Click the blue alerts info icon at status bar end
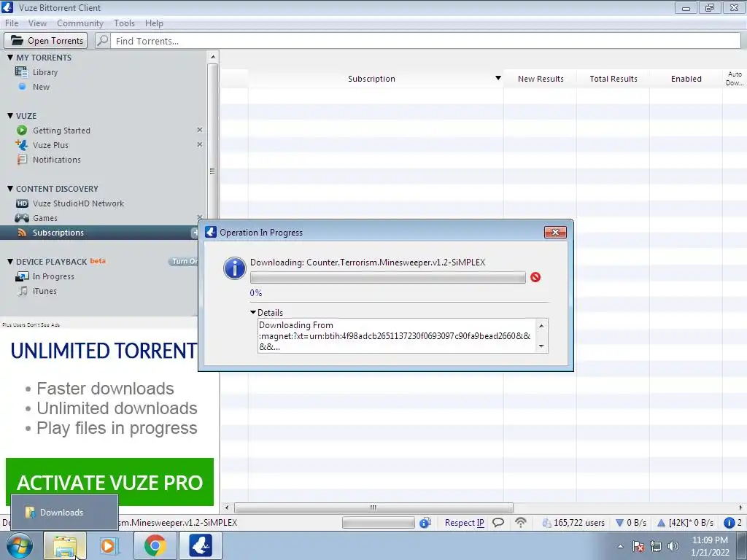The height and width of the screenshot is (560, 747). tap(729, 523)
